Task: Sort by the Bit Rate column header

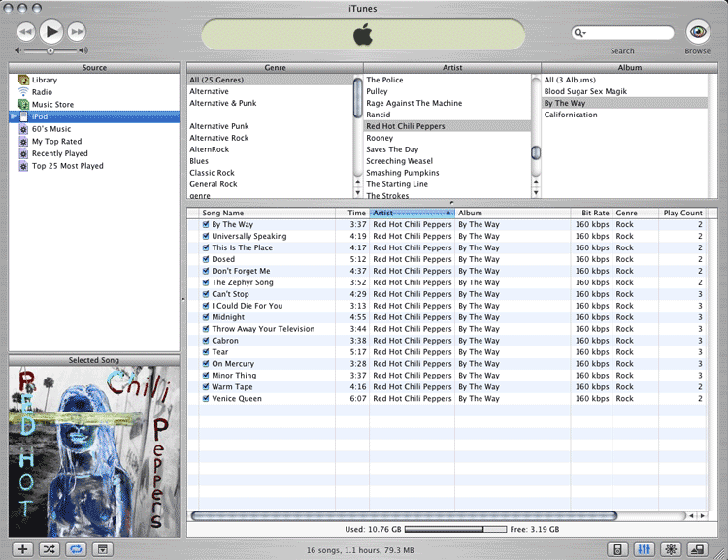Action: click(x=591, y=213)
